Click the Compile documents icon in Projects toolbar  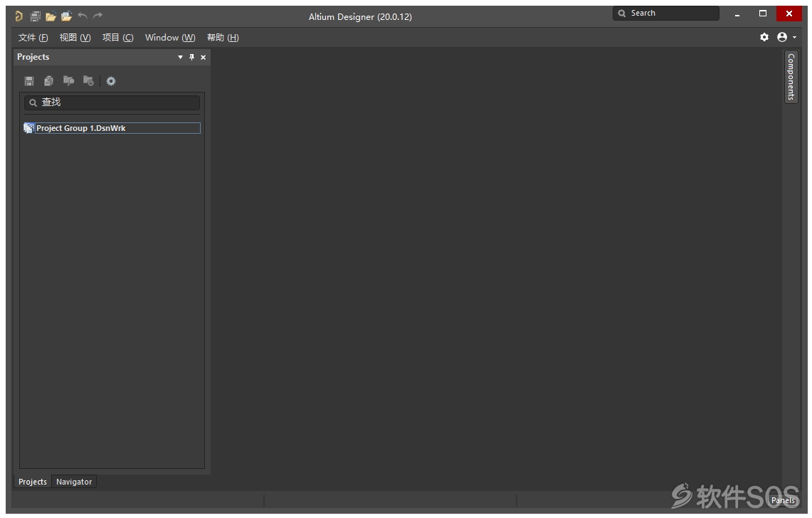[48, 81]
